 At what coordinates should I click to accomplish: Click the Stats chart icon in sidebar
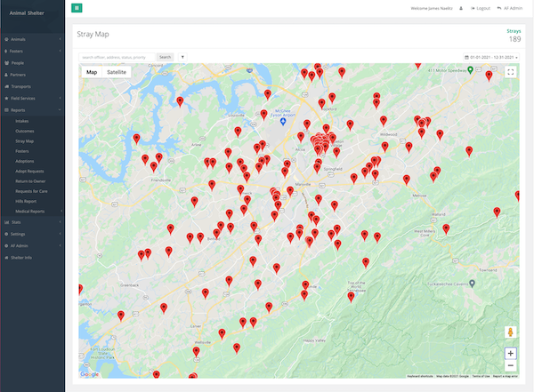(6, 222)
